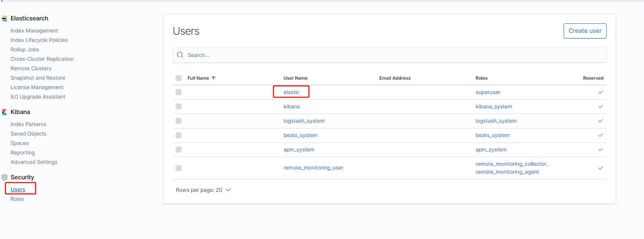Click reserved checkmark in remote_monitoring_user row
The image size is (644, 239).
(600, 168)
